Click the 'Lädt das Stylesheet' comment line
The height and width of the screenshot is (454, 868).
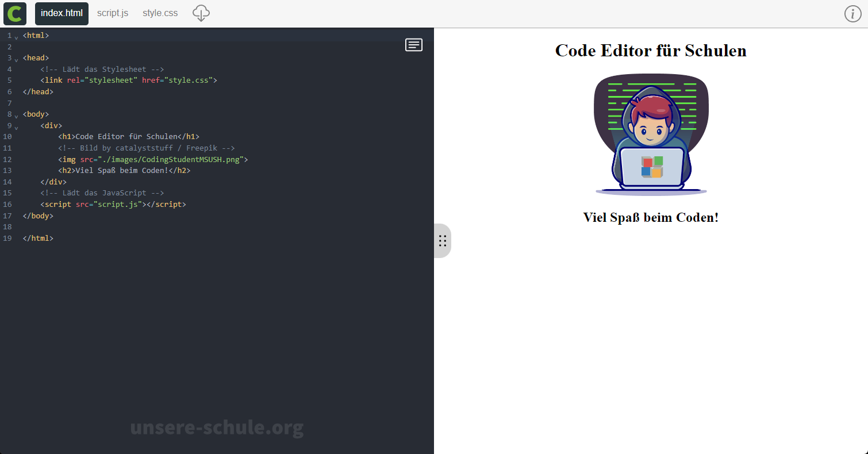[102, 69]
